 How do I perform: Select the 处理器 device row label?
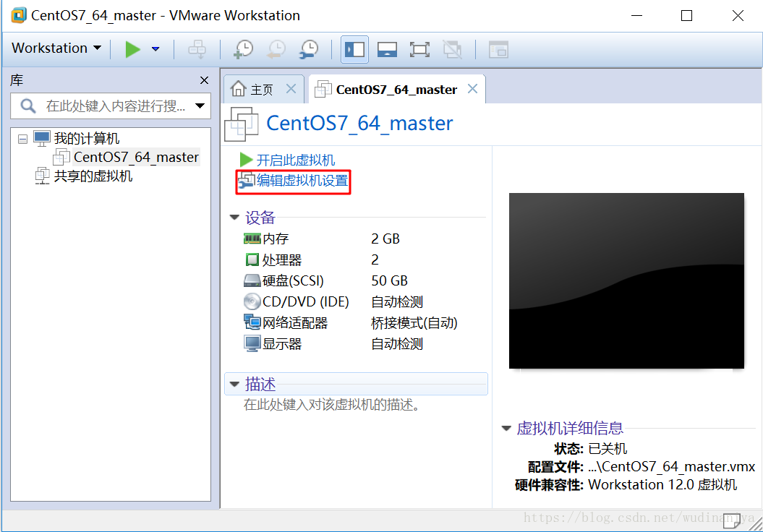pyautogui.click(x=282, y=260)
